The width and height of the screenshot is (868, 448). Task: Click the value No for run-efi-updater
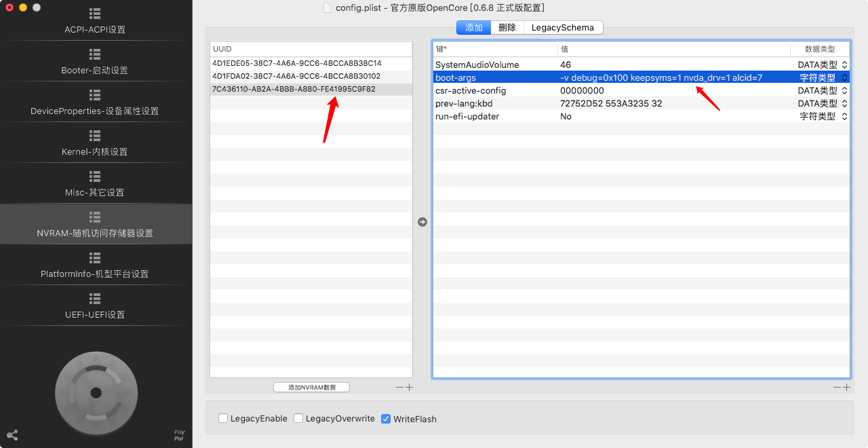pyautogui.click(x=566, y=117)
